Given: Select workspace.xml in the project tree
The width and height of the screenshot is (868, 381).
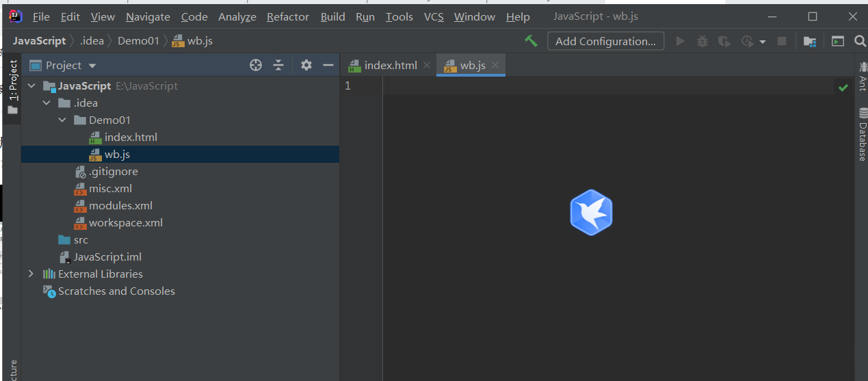Looking at the screenshot, I should [x=180, y=222].
